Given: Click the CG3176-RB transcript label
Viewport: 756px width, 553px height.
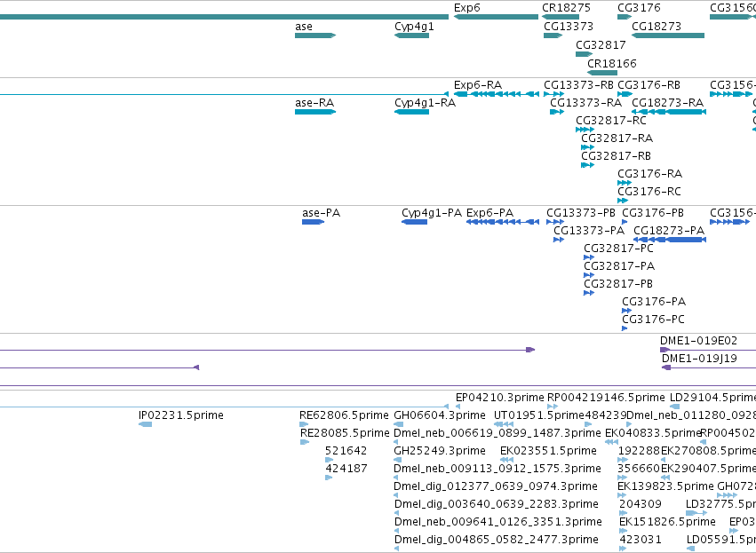Looking at the screenshot, I should click(649, 85).
